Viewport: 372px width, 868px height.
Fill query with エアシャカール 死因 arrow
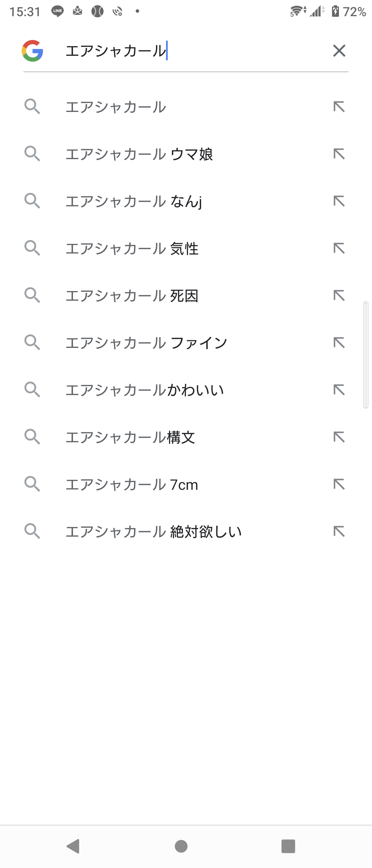click(339, 296)
